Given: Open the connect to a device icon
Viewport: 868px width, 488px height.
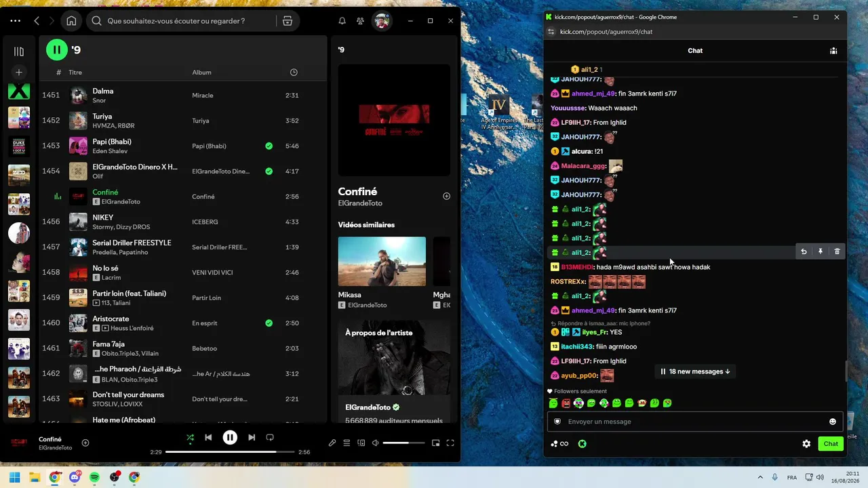Looking at the screenshot, I should pyautogui.click(x=361, y=443).
